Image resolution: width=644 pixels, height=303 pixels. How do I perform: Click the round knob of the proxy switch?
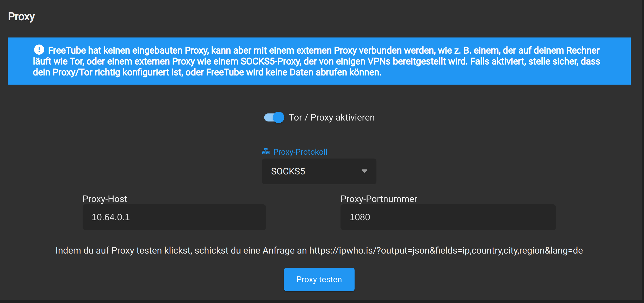coord(278,117)
